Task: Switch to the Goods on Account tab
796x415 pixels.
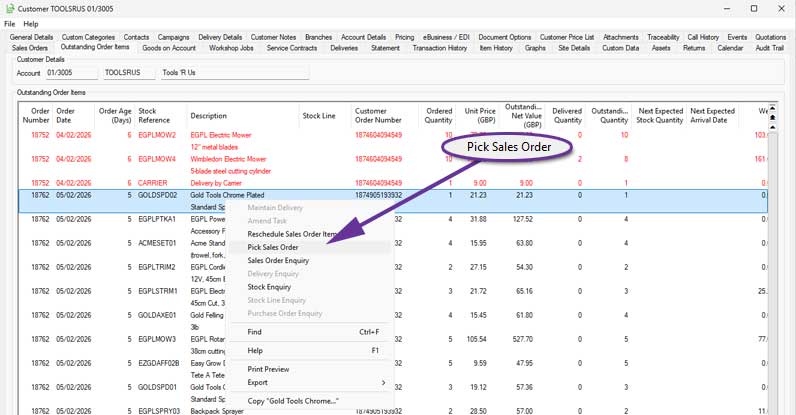Action: point(169,47)
